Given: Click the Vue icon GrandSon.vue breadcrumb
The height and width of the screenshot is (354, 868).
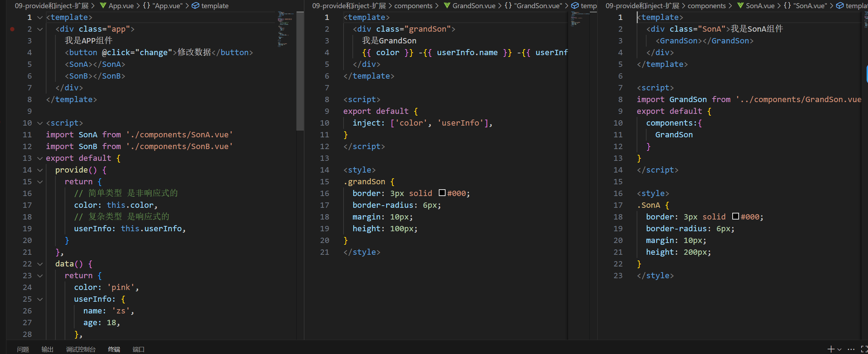Looking at the screenshot, I should pos(447,6).
